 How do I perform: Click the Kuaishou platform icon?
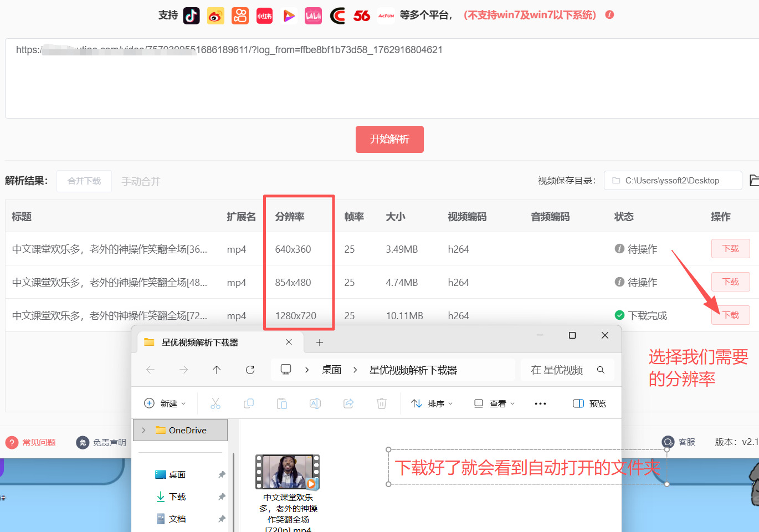240,16
